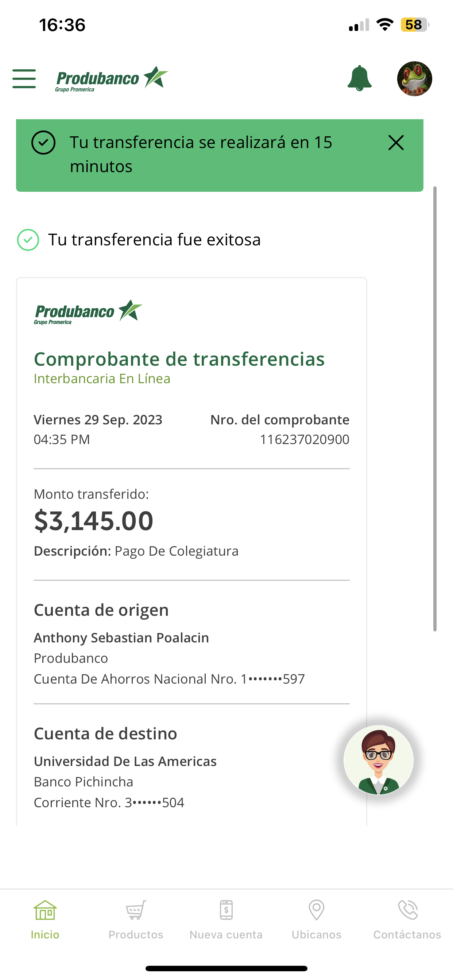Tap the notifications bell icon
This screenshot has width=453, height=980.
359,78
